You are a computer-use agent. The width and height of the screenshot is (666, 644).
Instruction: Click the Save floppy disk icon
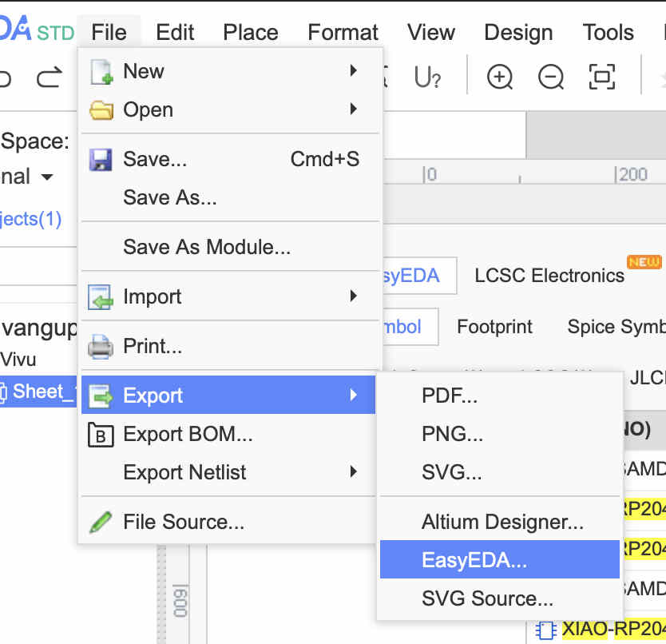tap(101, 159)
